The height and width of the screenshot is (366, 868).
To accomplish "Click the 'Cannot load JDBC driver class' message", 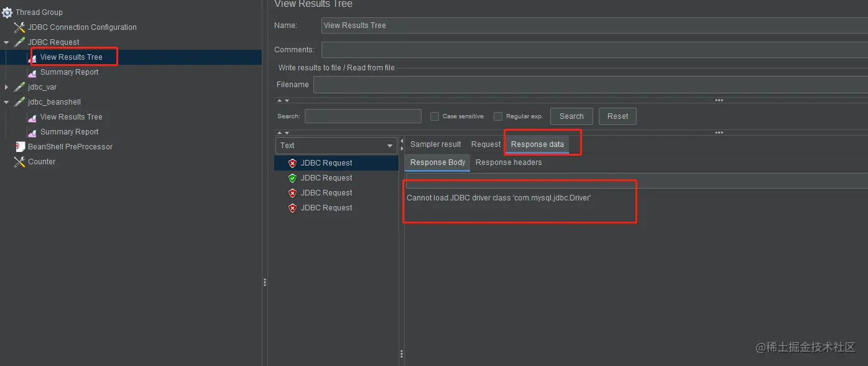I will [x=499, y=198].
